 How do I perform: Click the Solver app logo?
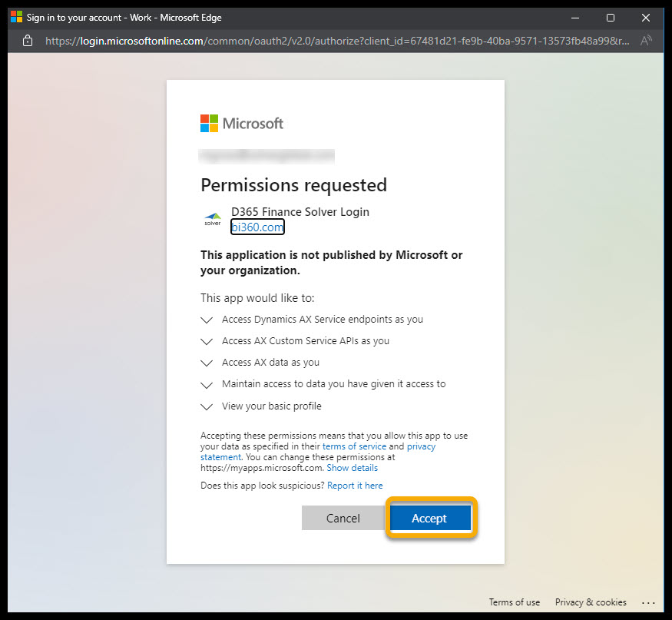pyautogui.click(x=212, y=219)
